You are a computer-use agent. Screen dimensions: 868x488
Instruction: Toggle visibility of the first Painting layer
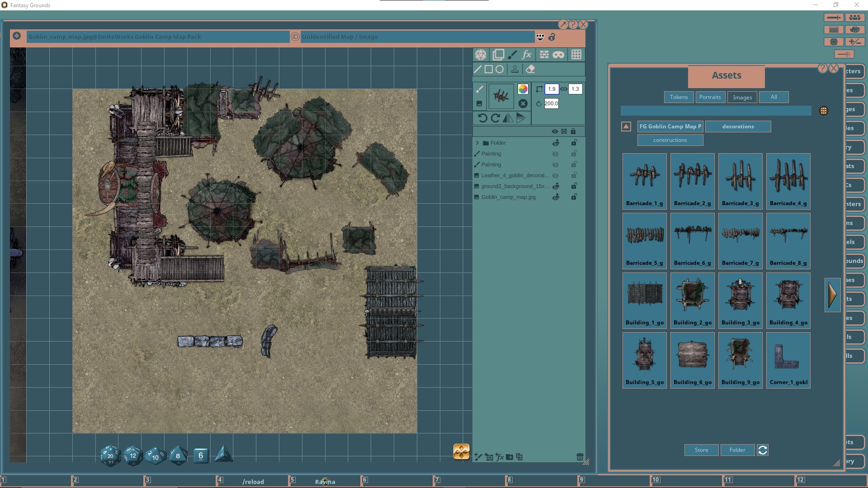click(556, 154)
